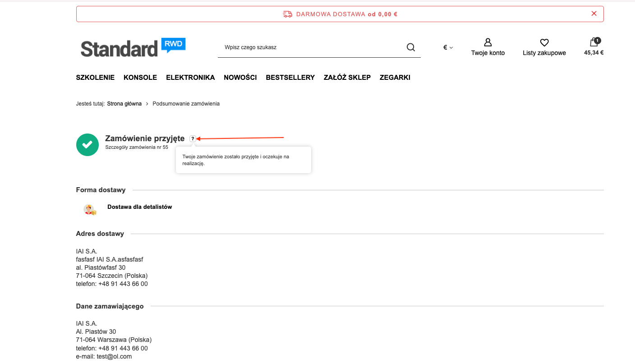
Task: Click the 'Dostawa dla detalistów' delivery label
Action: point(140,207)
